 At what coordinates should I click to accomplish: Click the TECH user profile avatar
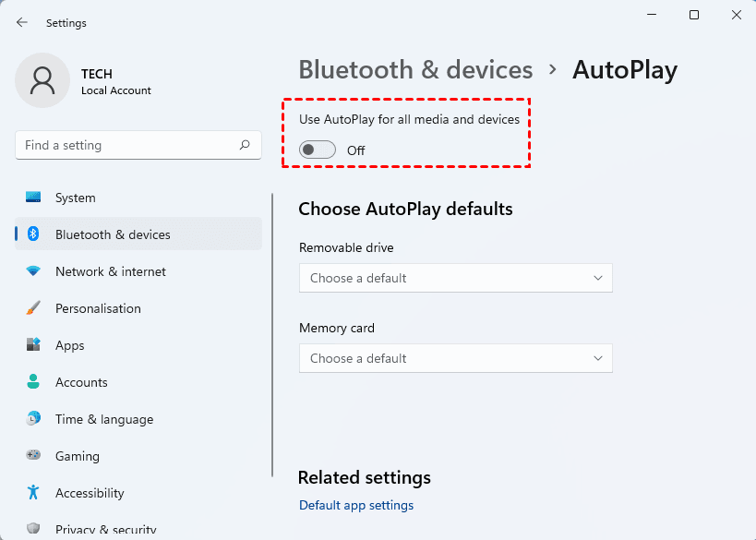click(x=42, y=80)
